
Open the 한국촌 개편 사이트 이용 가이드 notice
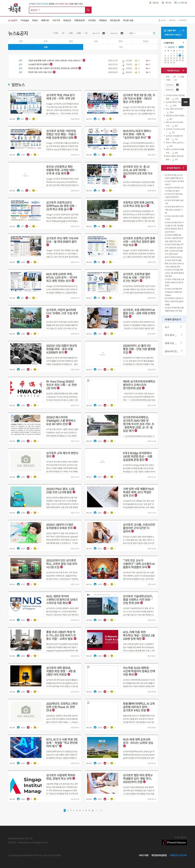(x=40, y=72)
